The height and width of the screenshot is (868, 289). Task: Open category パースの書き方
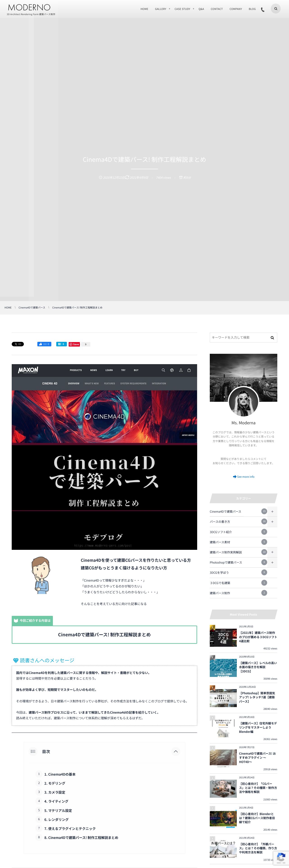pyautogui.click(x=220, y=522)
